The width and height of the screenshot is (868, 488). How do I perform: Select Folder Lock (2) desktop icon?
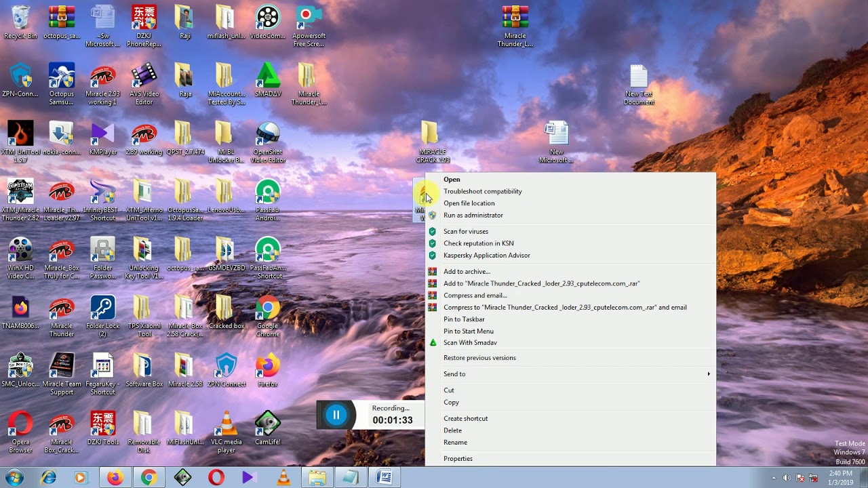102,317
